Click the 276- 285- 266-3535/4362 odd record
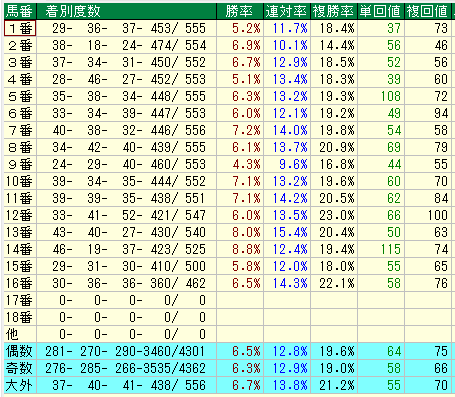 pyautogui.click(x=125, y=368)
